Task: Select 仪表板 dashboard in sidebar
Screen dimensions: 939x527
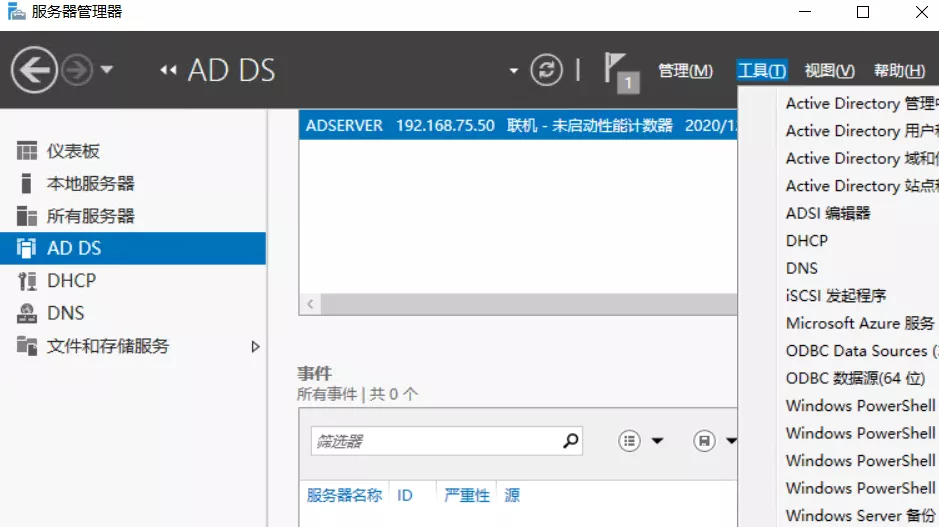Action: [x=73, y=151]
